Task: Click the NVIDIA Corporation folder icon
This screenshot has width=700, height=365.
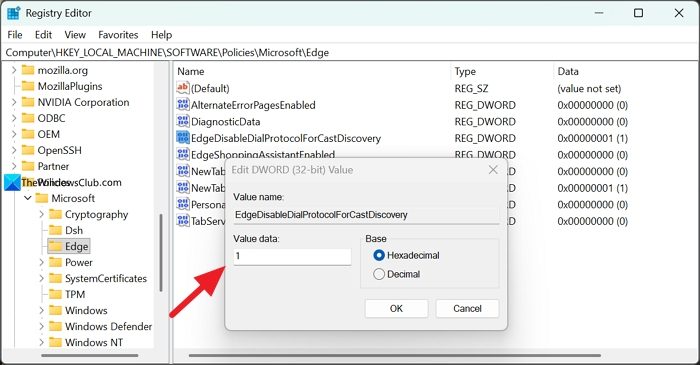Action: pyautogui.click(x=28, y=102)
